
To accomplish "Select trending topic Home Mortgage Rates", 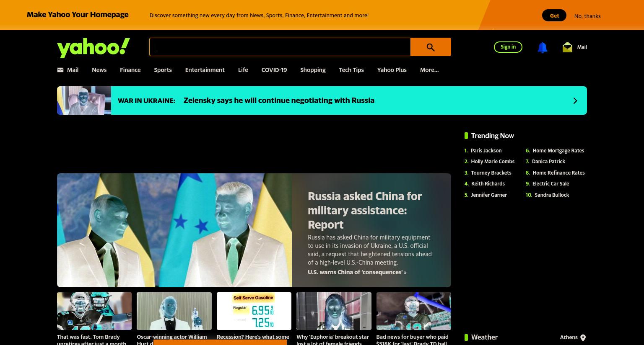I will [x=558, y=151].
